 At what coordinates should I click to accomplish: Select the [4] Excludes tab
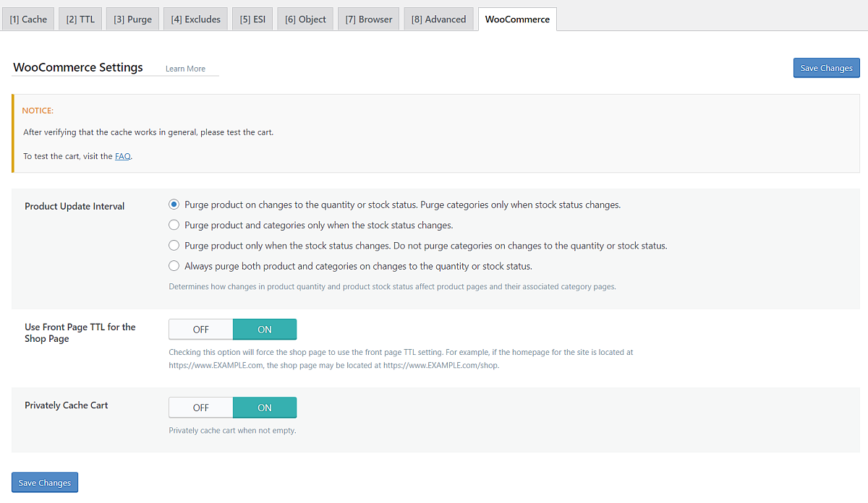coord(196,20)
